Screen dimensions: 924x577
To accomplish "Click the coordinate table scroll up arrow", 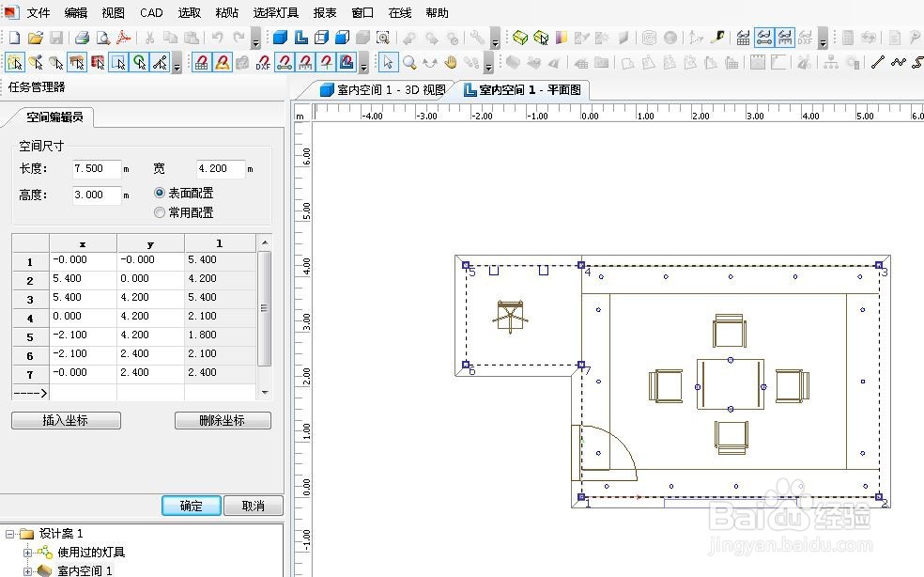I will pos(265,242).
